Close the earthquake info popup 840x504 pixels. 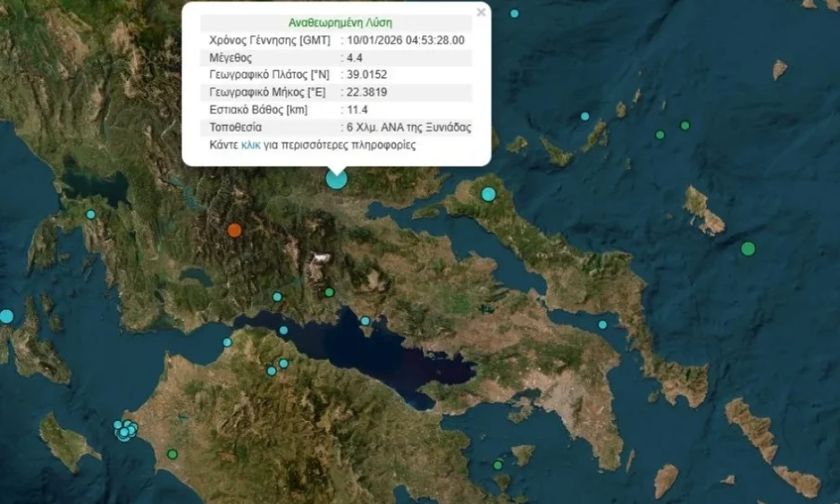click(x=480, y=13)
